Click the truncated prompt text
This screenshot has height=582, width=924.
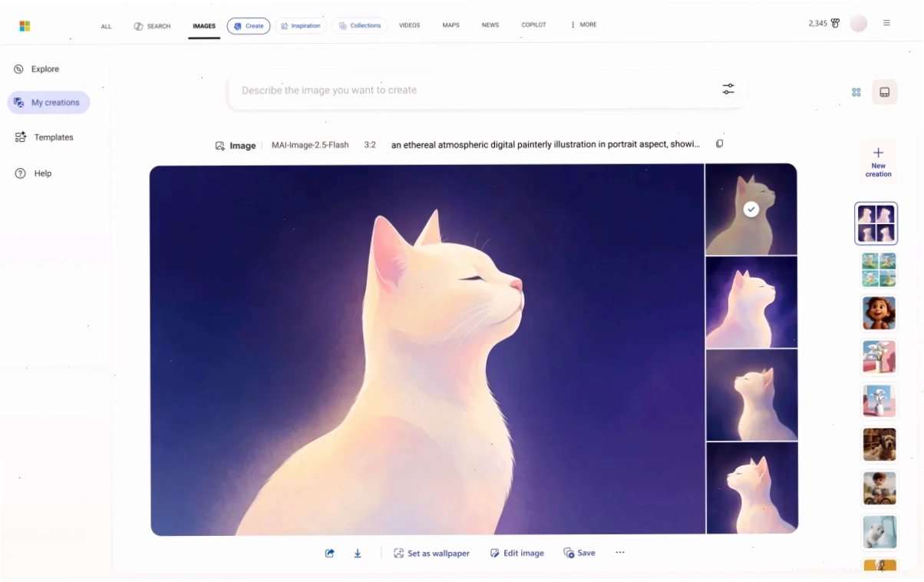coord(546,144)
